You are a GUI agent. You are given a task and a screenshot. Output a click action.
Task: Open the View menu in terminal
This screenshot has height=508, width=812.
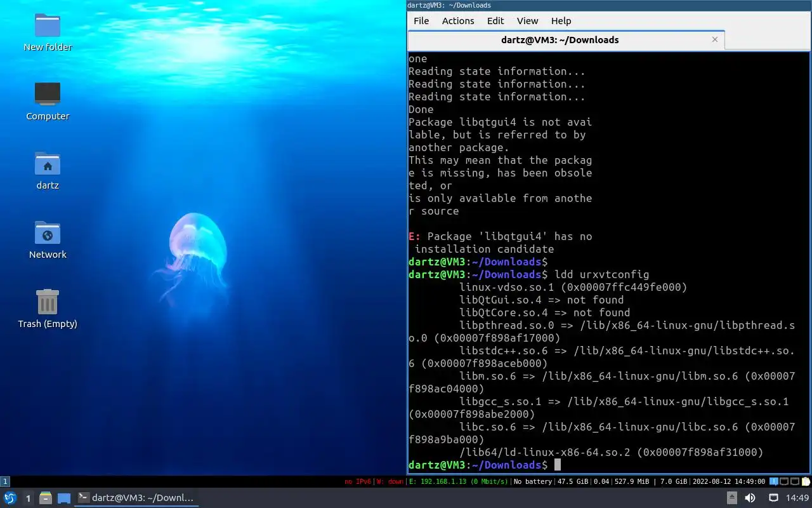(x=527, y=21)
